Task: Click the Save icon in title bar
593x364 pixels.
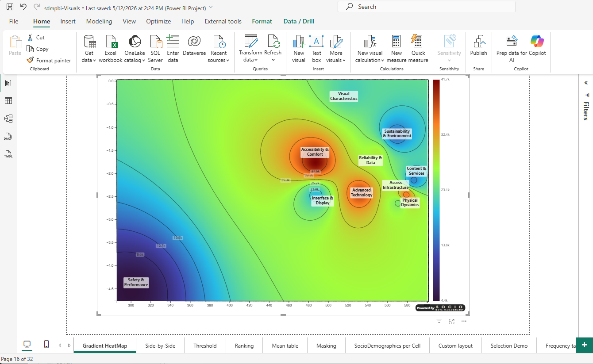Action: (10, 7)
